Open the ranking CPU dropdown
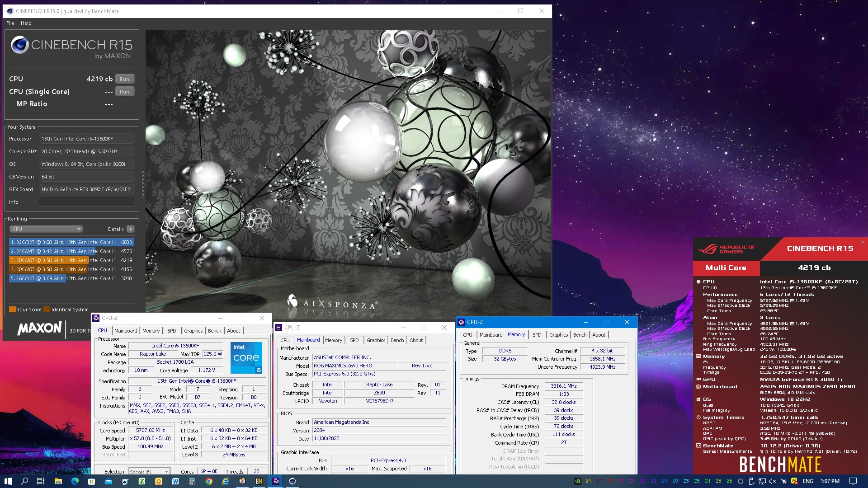The height and width of the screenshot is (488, 868). pyautogui.click(x=46, y=229)
